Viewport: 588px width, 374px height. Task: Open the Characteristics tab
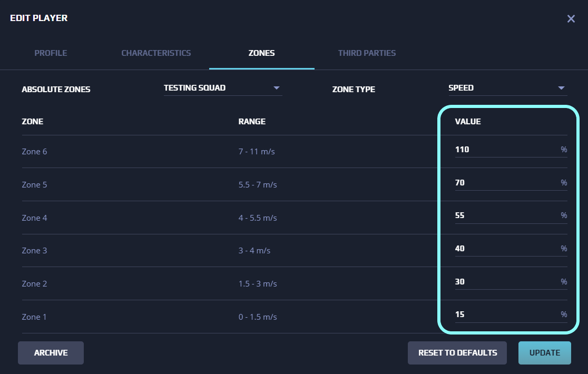tap(156, 53)
